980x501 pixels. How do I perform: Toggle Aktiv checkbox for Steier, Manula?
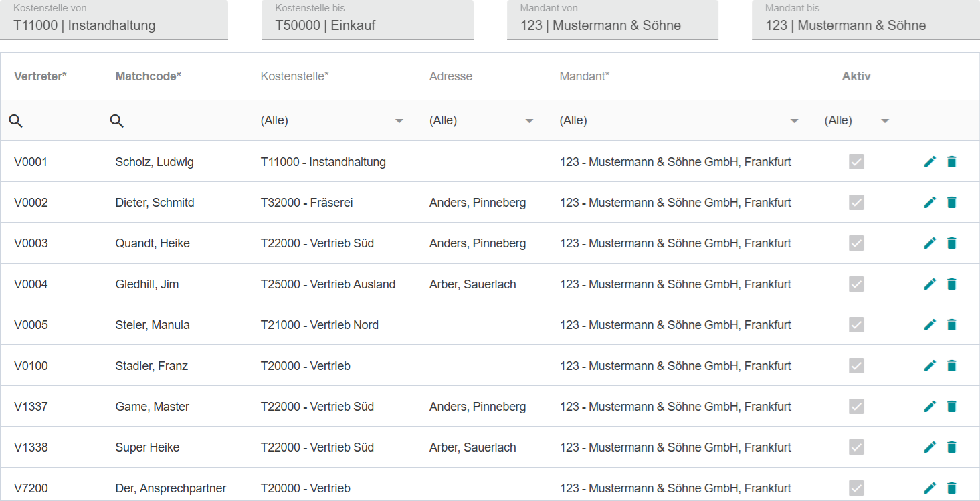coord(856,325)
